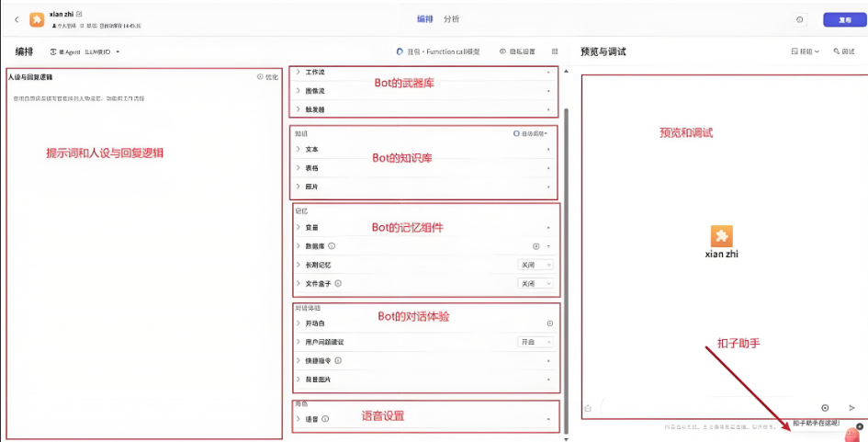
Task: Expand the 表格 knowledge row
Action: click(x=298, y=168)
